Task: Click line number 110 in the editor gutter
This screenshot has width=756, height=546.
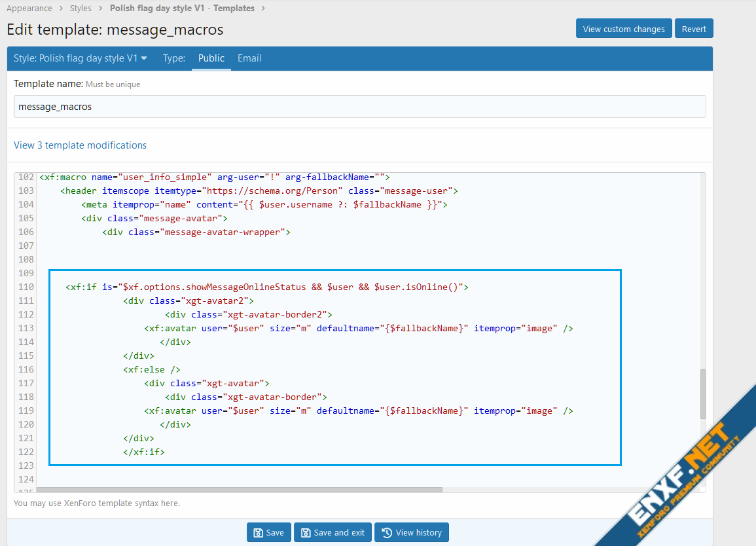Action: pyautogui.click(x=26, y=287)
